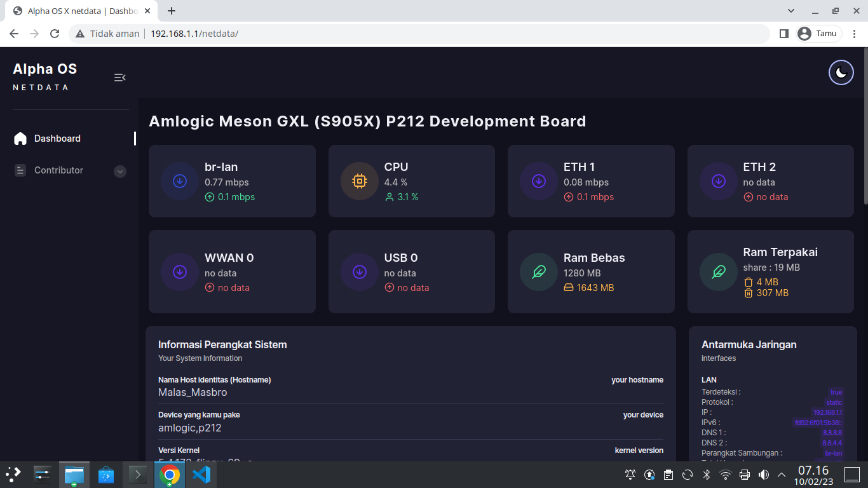Click Ram Bebas leaf icon
The width and height of the screenshot is (868, 488).
(539, 272)
